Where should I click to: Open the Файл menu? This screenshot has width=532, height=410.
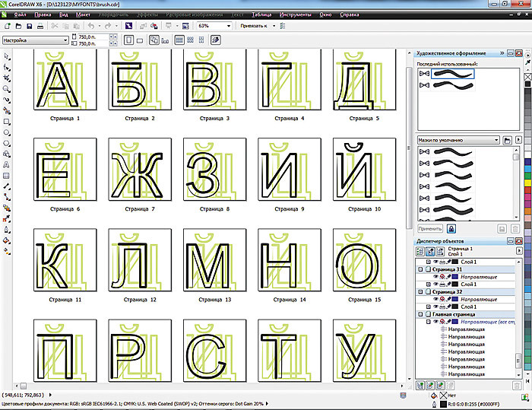click(20, 14)
